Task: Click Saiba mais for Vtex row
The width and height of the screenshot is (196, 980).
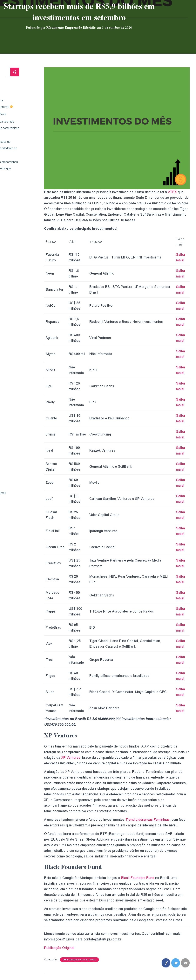Action: [180, 643]
